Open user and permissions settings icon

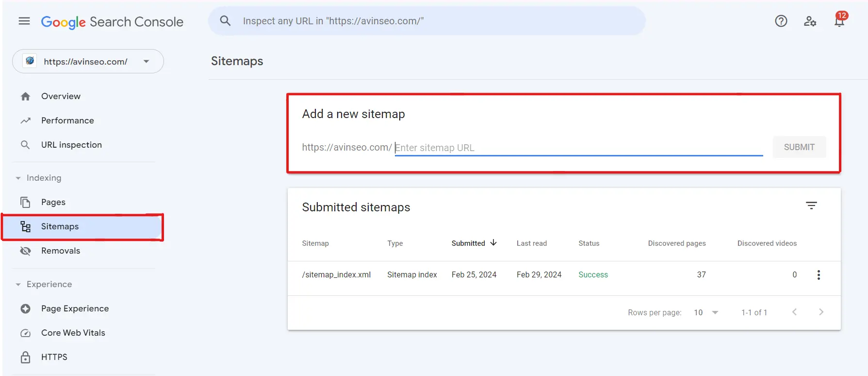click(x=810, y=21)
